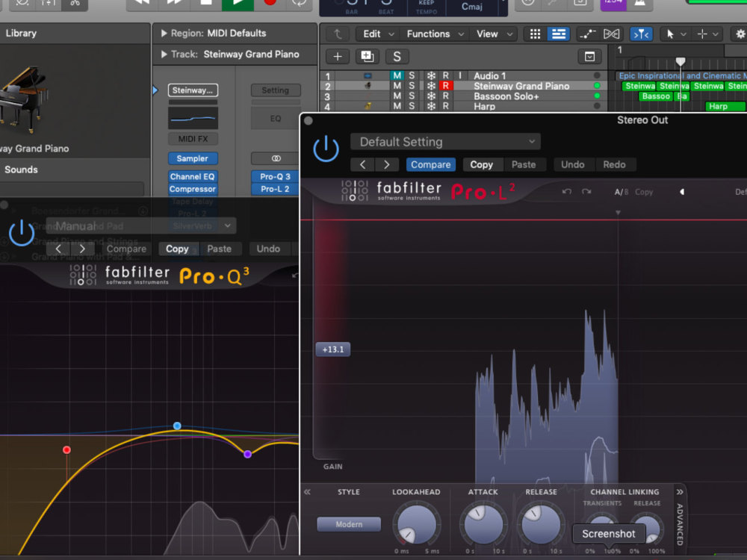Screen dimensions: 747x560
Task: Start recording with red record button
Action: point(270,3)
